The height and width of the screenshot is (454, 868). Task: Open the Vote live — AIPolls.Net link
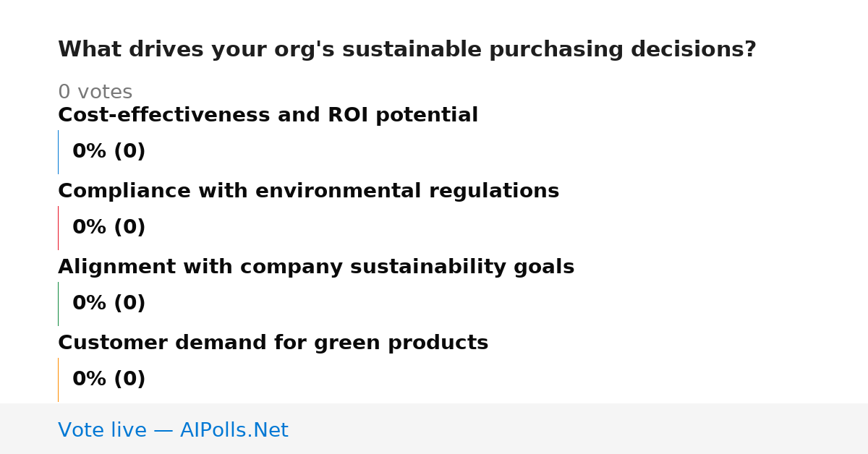pos(173,430)
